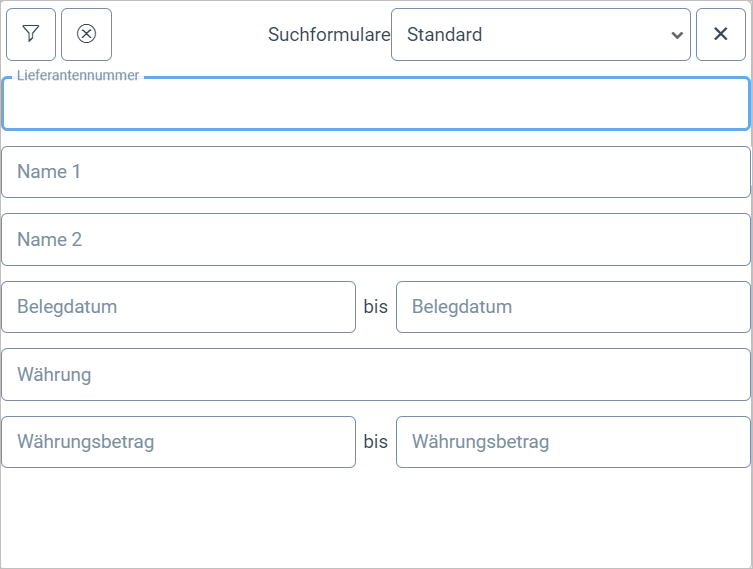Click the circled X reset icon

pos(86,35)
